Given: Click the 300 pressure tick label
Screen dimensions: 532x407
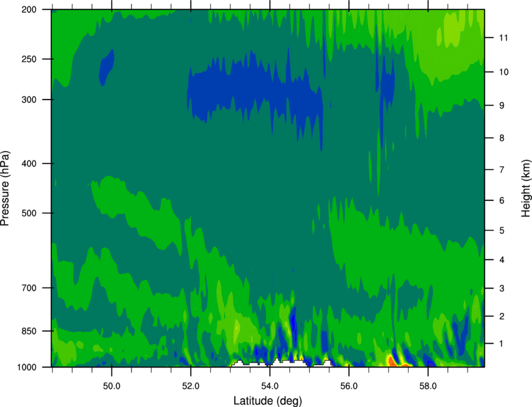Looking at the screenshot, I should click(x=29, y=100).
